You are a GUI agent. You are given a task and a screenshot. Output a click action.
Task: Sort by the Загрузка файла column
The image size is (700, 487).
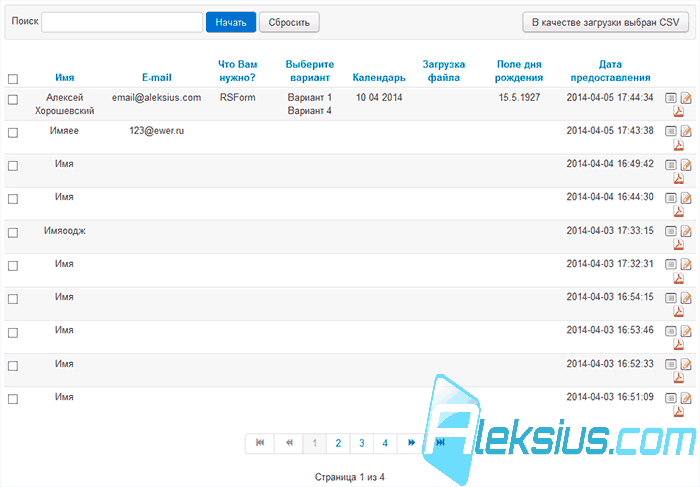point(444,71)
